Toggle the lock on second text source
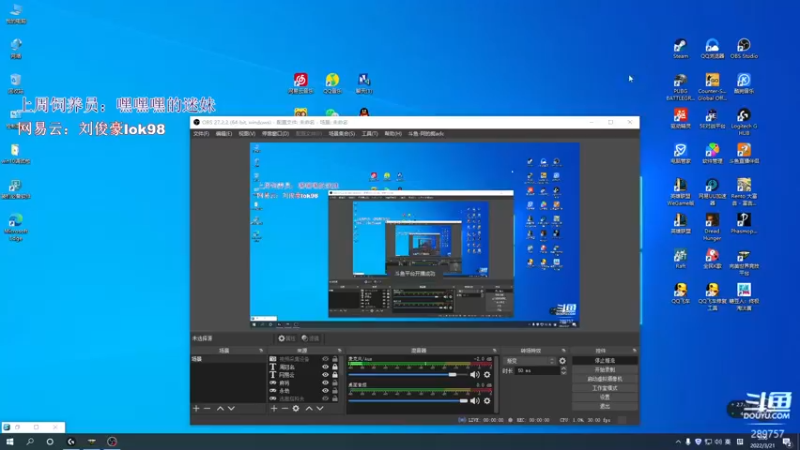 point(335,367)
